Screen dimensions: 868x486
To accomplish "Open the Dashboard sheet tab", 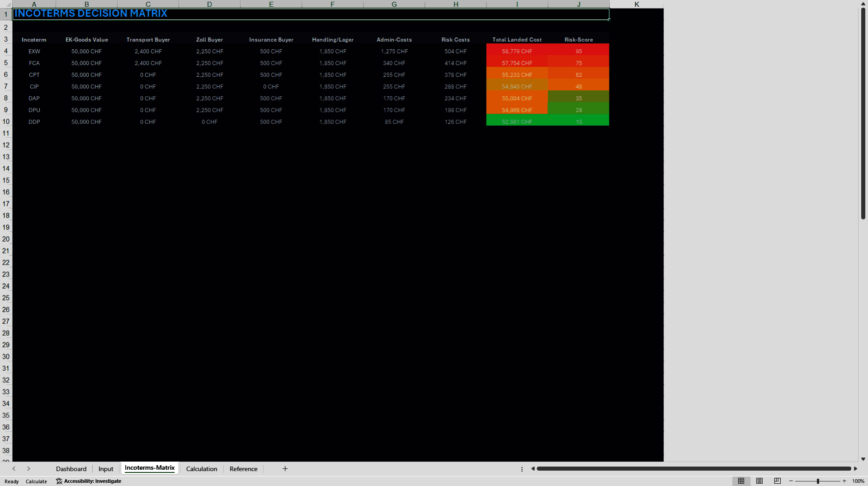I will (x=71, y=469).
